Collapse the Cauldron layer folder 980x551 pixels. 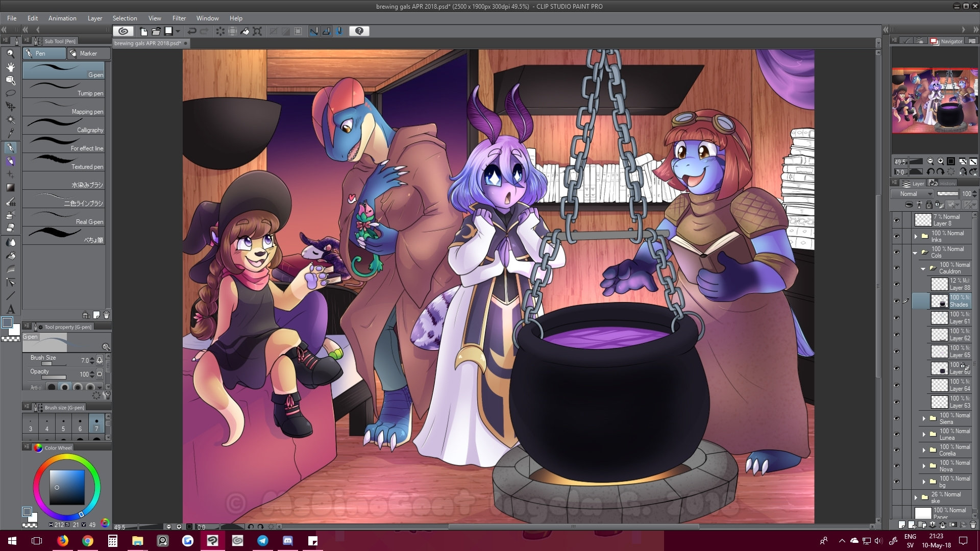tap(923, 268)
